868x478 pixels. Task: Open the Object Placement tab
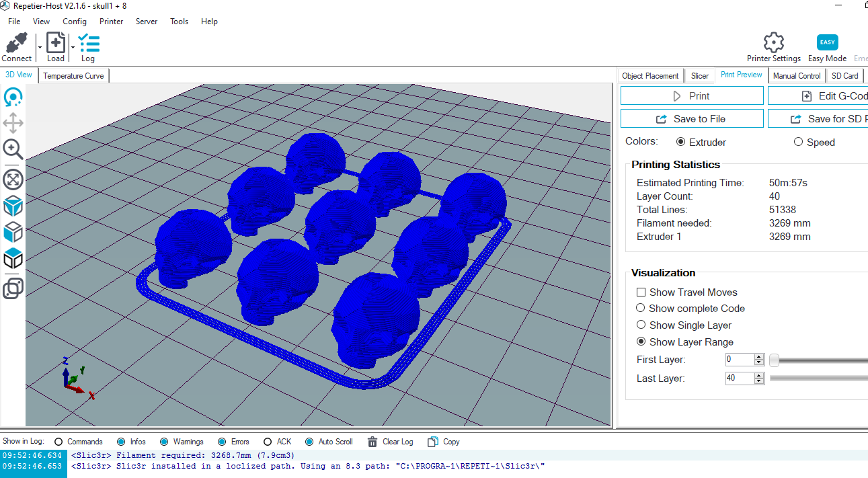point(650,76)
